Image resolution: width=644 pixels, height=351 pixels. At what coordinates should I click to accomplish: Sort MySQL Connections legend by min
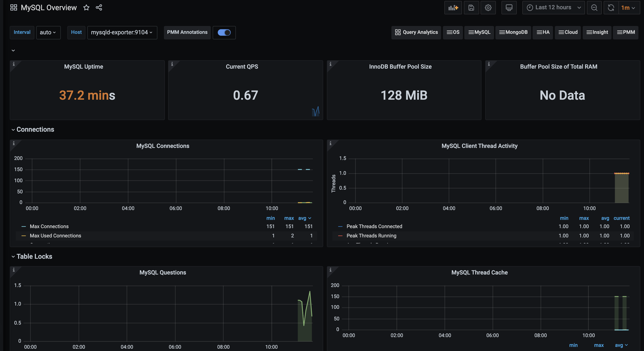click(270, 218)
